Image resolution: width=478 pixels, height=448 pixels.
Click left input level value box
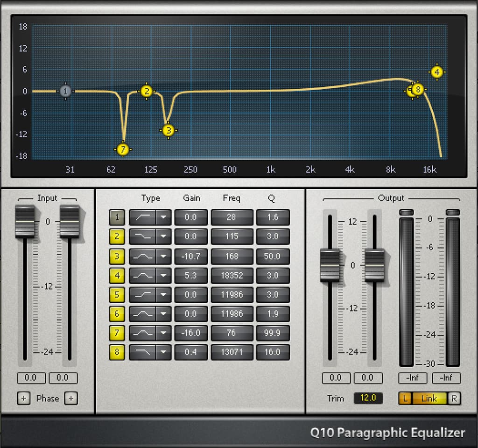[x=31, y=378]
